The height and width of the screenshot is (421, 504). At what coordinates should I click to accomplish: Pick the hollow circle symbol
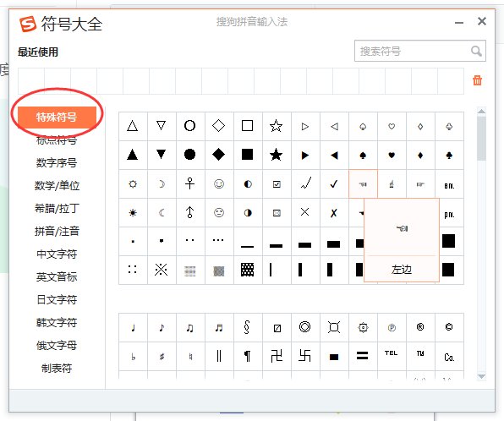click(x=189, y=125)
